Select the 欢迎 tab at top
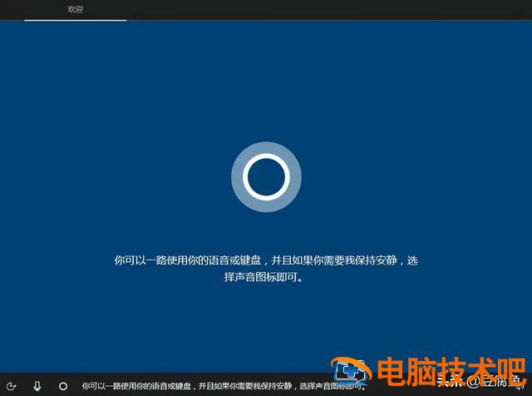The height and width of the screenshot is (396, 532). pyautogui.click(x=76, y=9)
